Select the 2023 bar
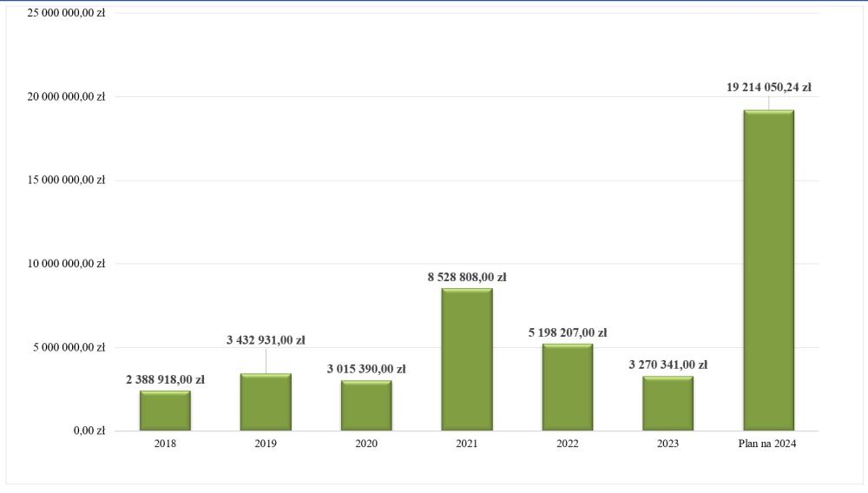The height and width of the screenshot is (493, 868). coord(667,404)
